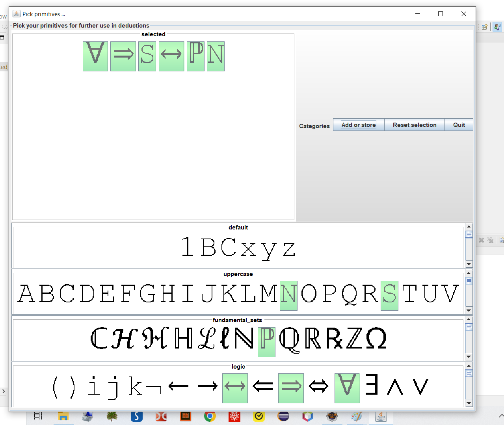Choose the double biconditional ⇔ arrow
The image size is (504, 425).
[x=318, y=386]
